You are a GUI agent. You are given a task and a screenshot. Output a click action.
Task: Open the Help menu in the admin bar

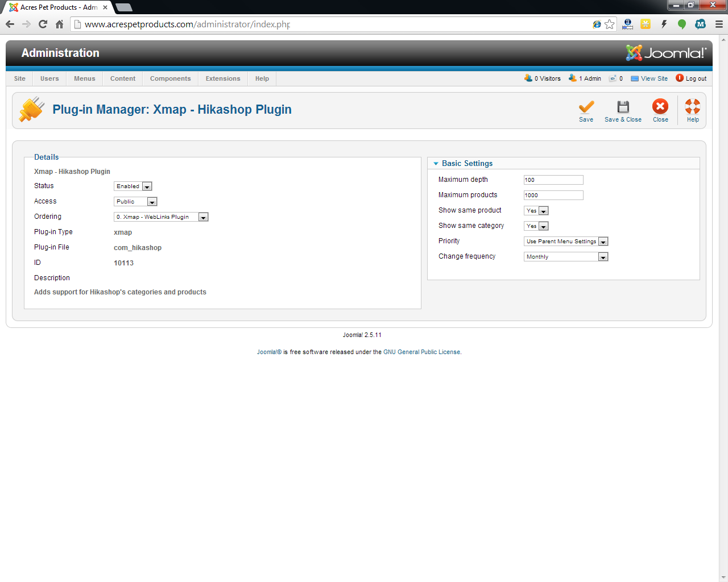262,78
